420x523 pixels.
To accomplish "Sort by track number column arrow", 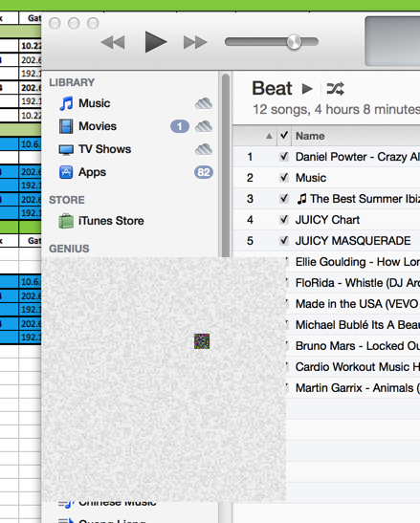I will [269, 136].
